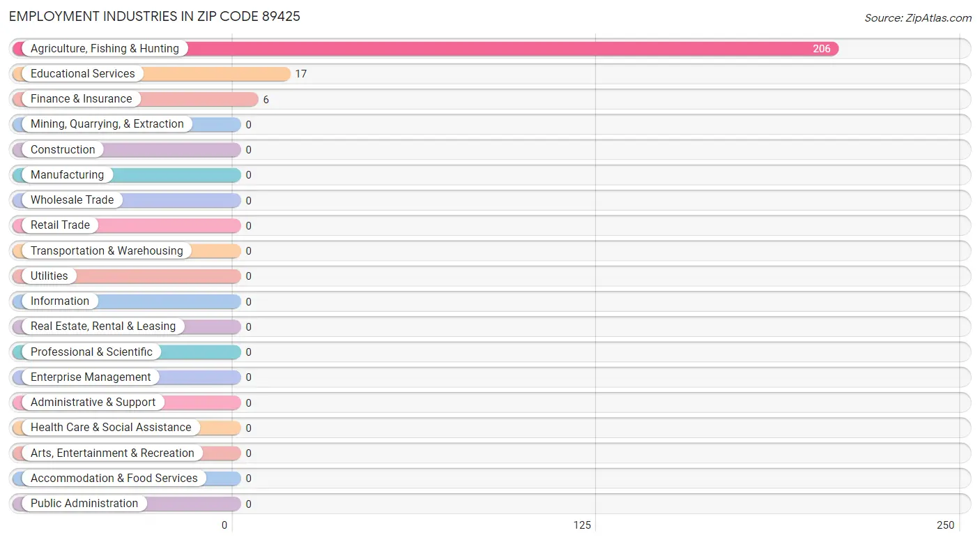Select the Utilities label
The width and height of the screenshot is (980, 542).
point(49,276)
